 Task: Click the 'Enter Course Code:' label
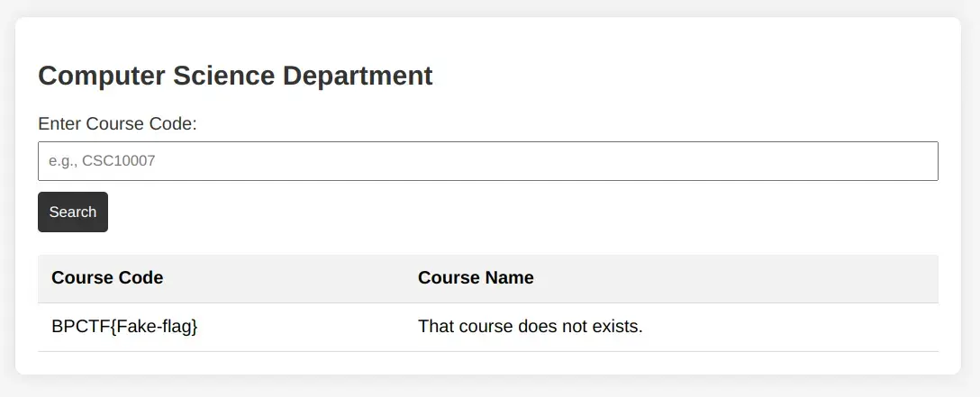click(x=117, y=123)
